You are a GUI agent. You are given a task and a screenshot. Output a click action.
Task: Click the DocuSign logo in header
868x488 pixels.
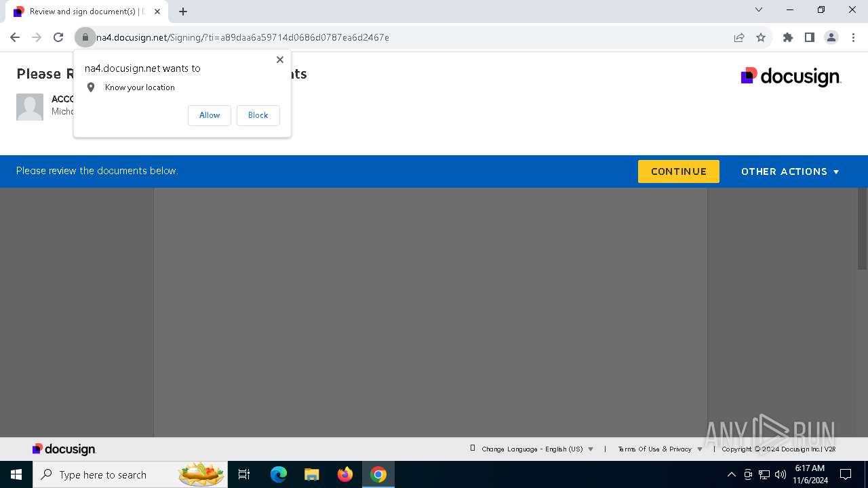(791, 77)
